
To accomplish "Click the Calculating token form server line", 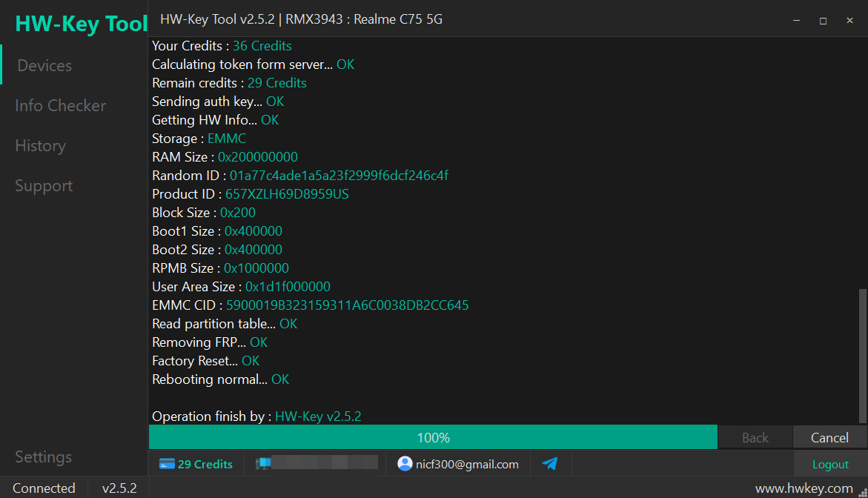I will pos(253,64).
